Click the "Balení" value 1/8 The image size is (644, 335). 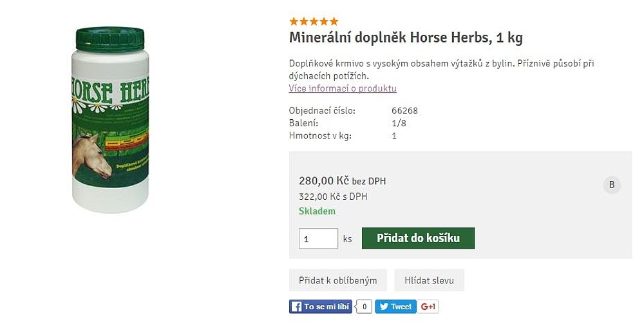[399, 123]
